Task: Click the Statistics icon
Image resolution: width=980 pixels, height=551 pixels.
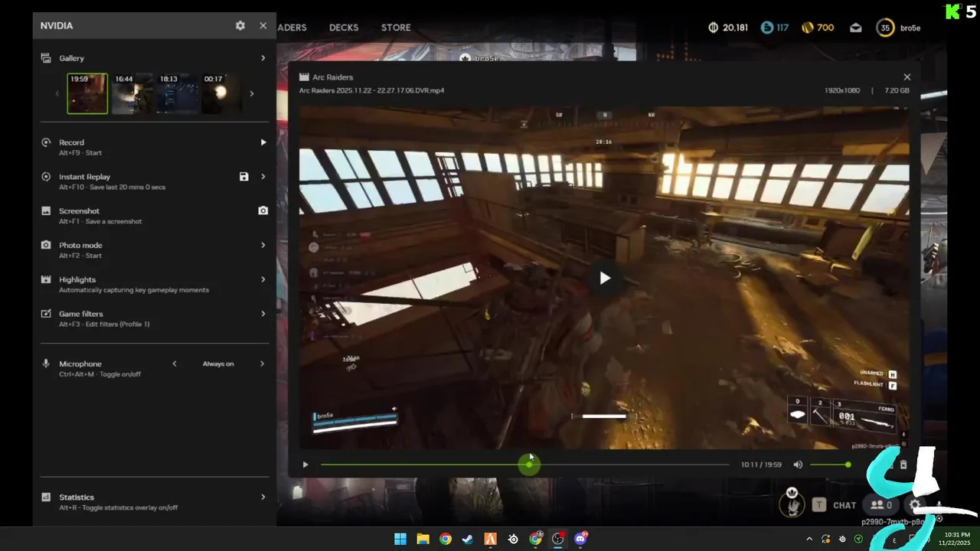Action: tap(46, 497)
